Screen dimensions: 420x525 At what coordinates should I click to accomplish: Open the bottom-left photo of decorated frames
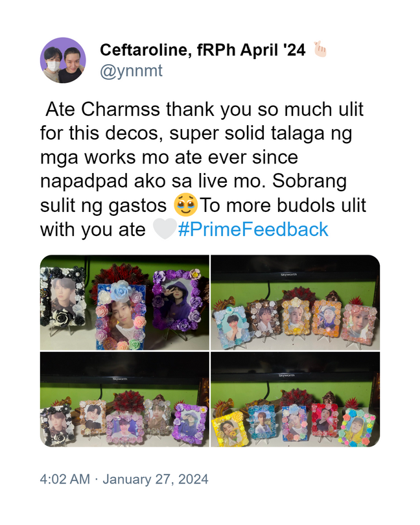point(124,399)
